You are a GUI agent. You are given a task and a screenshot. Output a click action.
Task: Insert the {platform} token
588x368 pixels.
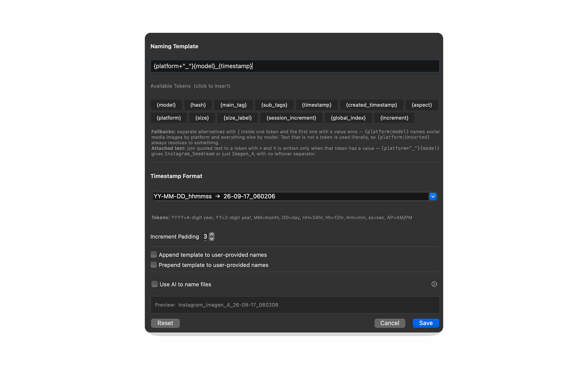[169, 118]
